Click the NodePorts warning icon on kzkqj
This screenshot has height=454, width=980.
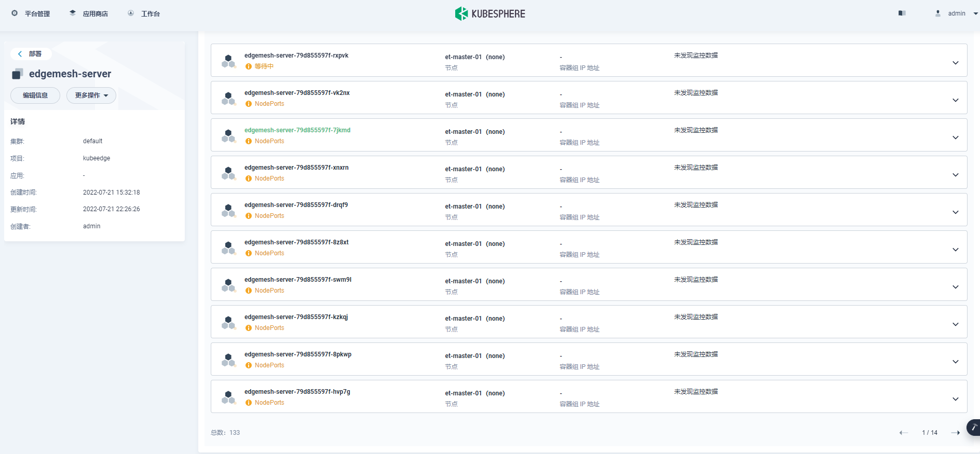(249, 328)
